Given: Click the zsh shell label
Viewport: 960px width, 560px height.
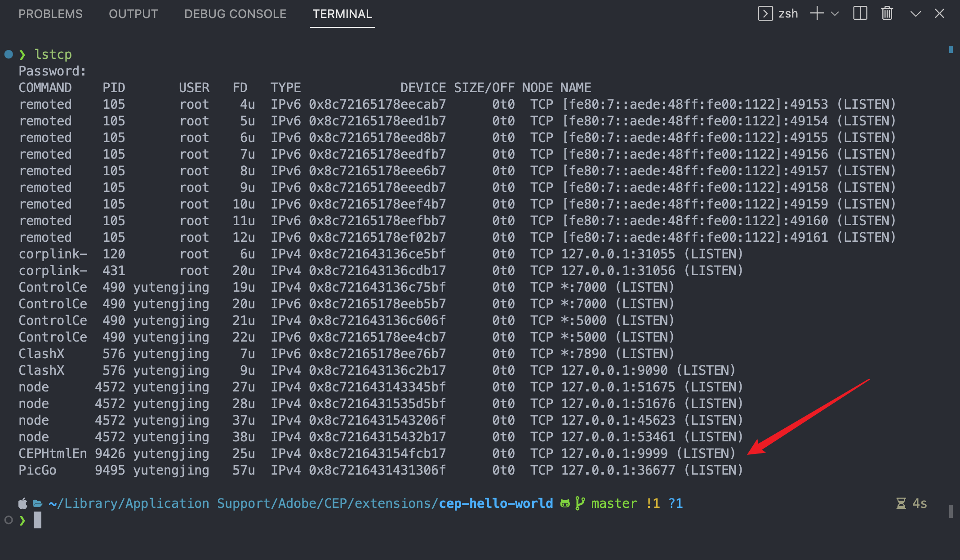Looking at the screenshot, I should 788,14.
